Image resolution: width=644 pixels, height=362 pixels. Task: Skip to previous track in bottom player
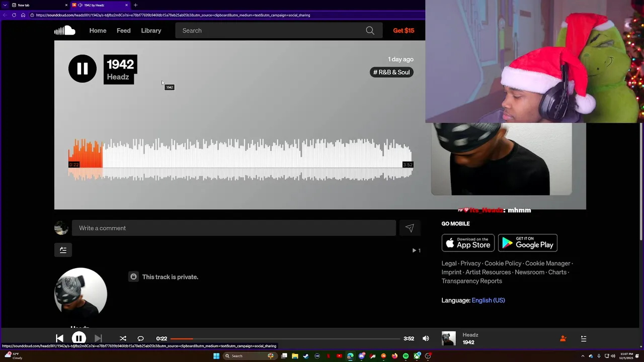[x=59, y=338]
